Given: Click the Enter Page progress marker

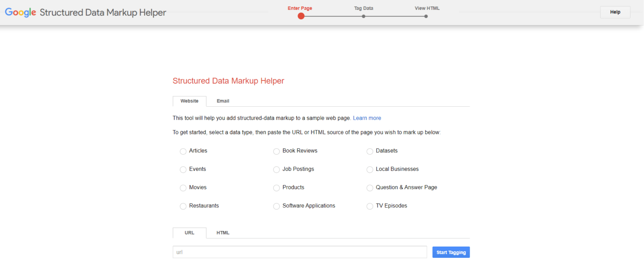Looking at the screenshot, I should click(301, 16).
